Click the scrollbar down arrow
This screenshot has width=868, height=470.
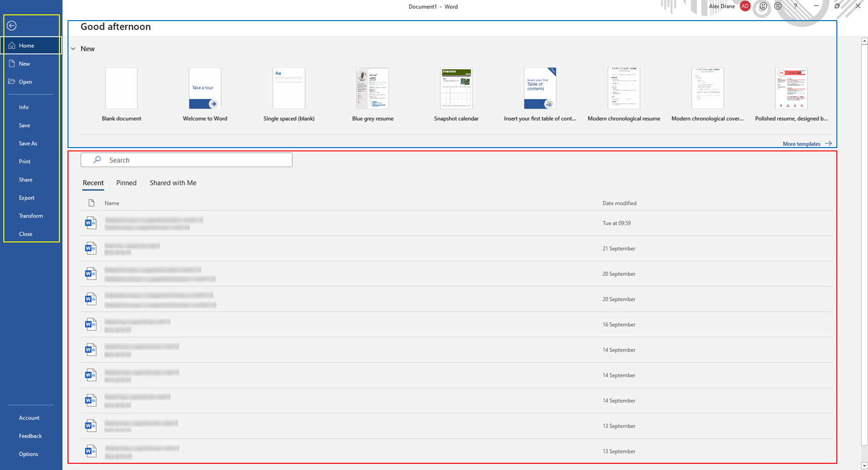tap(864, 466)
